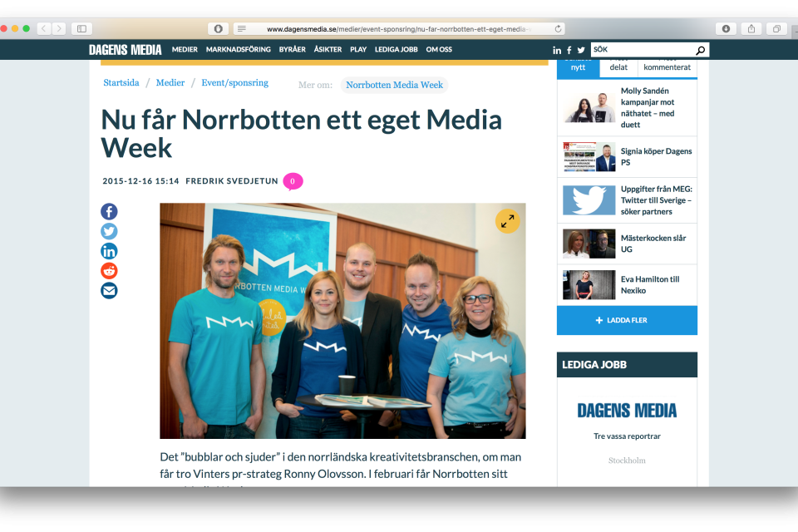The image size is (798, 532).
Task: Share article on Reddit via sidebar icon
Action: pyautogui.click(x=109, y=271)
